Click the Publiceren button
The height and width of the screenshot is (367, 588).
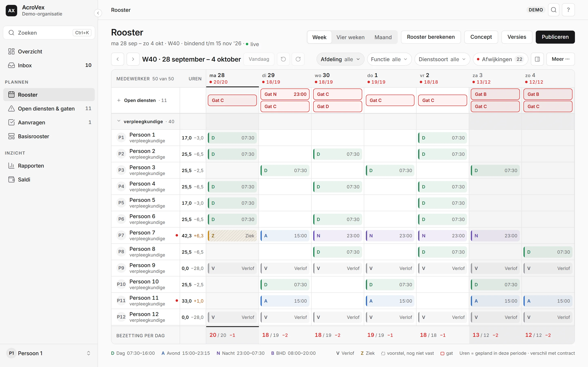[555, 37]
